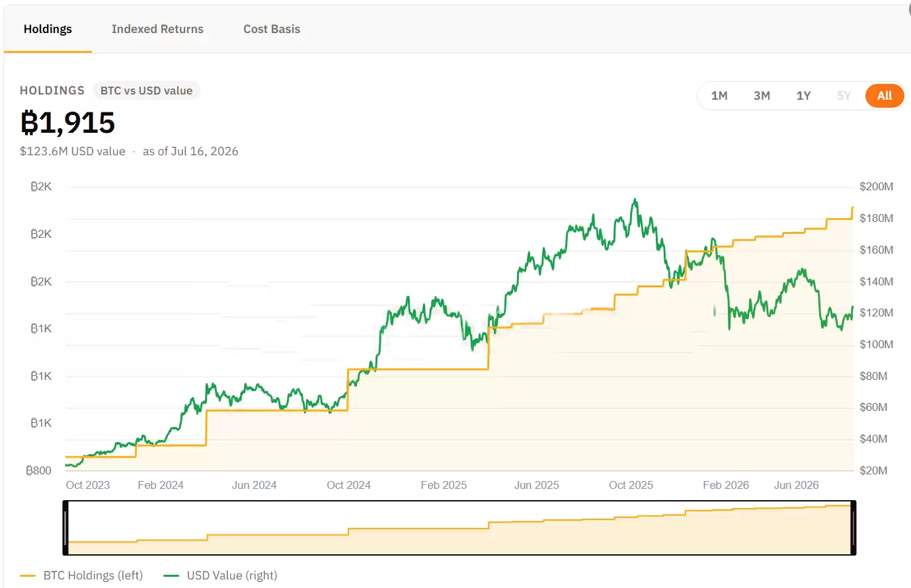The image size is (911, 588).
Task: Choose the 3M time range
Action: pyautogui.click(x=762, y=96)
